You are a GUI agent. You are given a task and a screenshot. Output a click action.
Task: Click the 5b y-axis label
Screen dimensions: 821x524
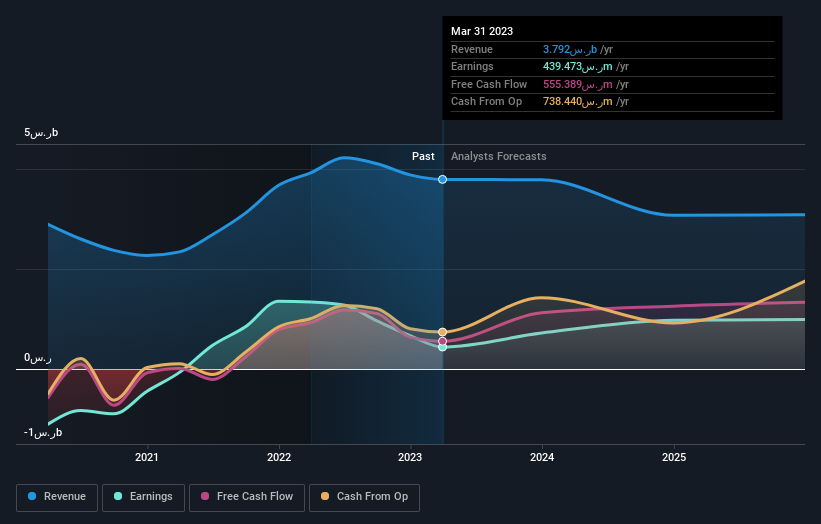click(x=41, y=132)
